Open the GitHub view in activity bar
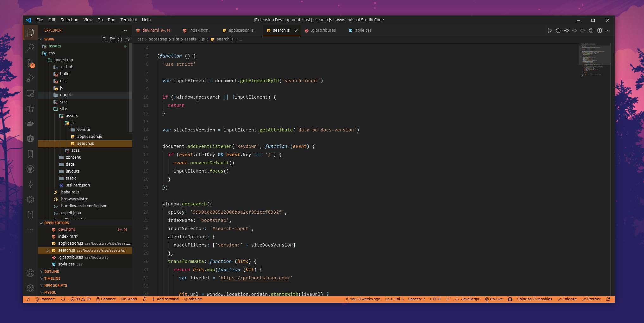 point(30,169)
